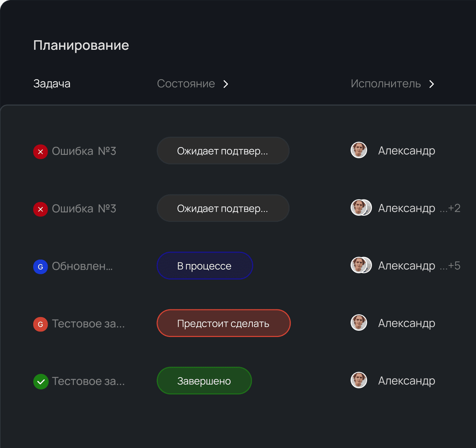Click the Предстоит сделать status button
The height and width of the screenshot is (448, 476).
pos(224,323)
